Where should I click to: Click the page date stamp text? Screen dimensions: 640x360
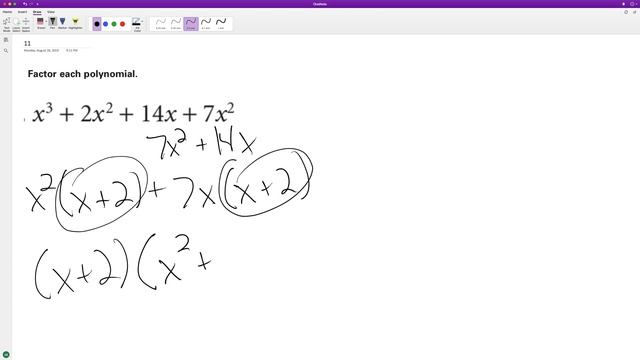tap(41, 51)
